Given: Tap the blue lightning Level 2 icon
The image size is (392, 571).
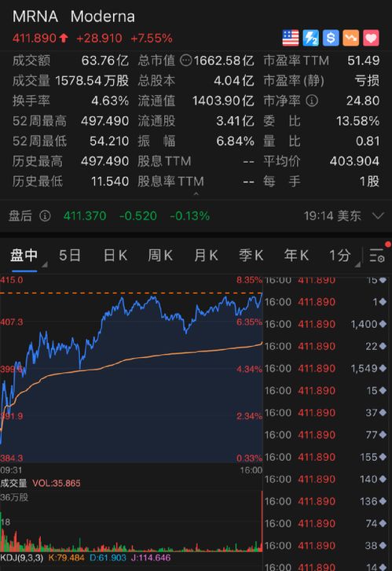Looking at the screenshot, I should coord(311,38).
